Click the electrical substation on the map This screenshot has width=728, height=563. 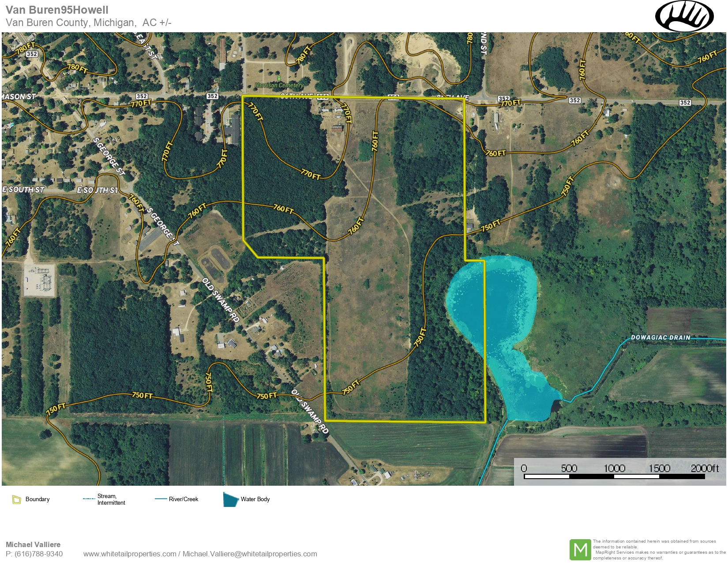tap(40, 281)
